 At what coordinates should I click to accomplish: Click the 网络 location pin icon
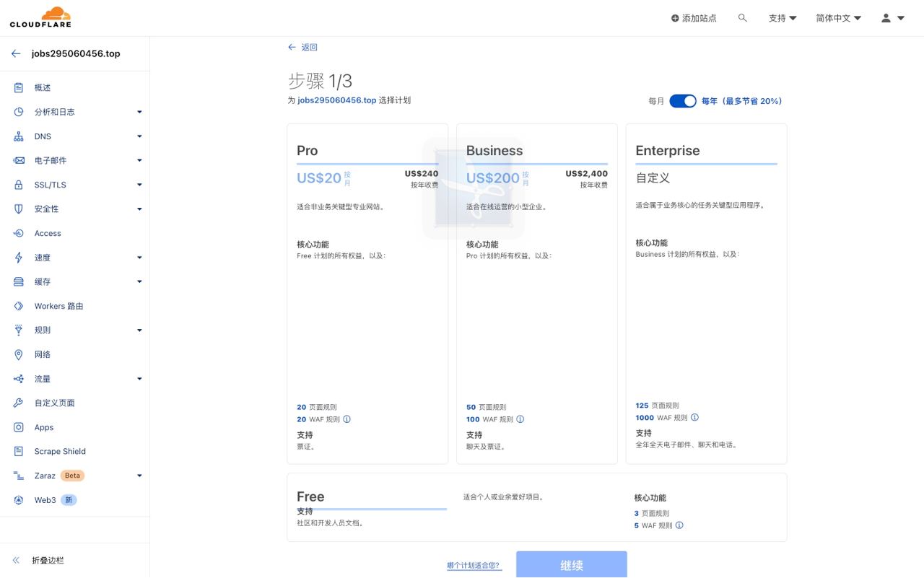point(19,354)
